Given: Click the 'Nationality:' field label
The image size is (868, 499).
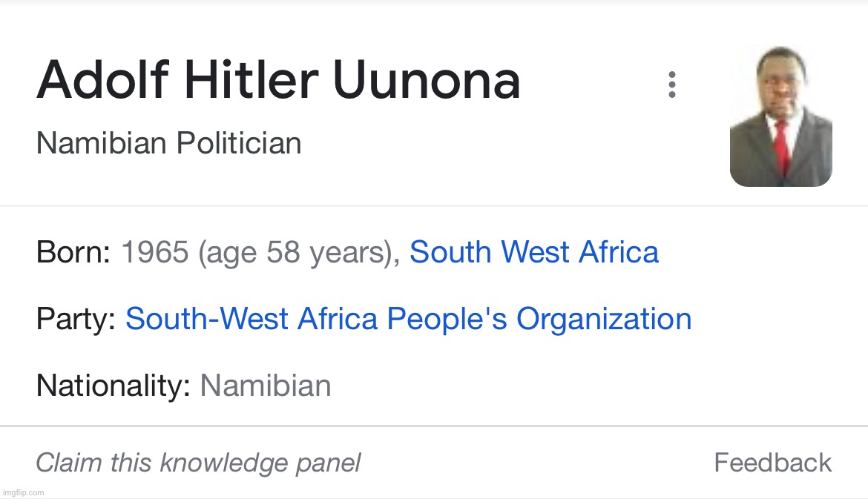Looking at the screenshot, I should tap(113, 386).
